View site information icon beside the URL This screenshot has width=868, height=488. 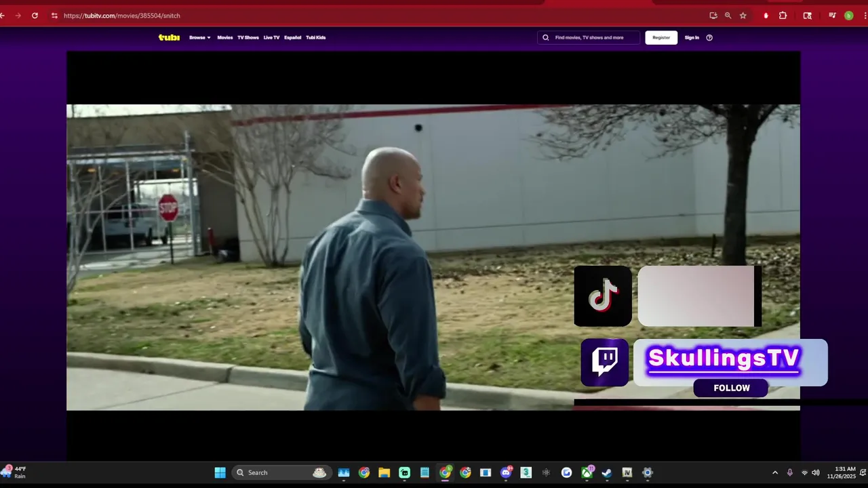[x=54, y=16]
